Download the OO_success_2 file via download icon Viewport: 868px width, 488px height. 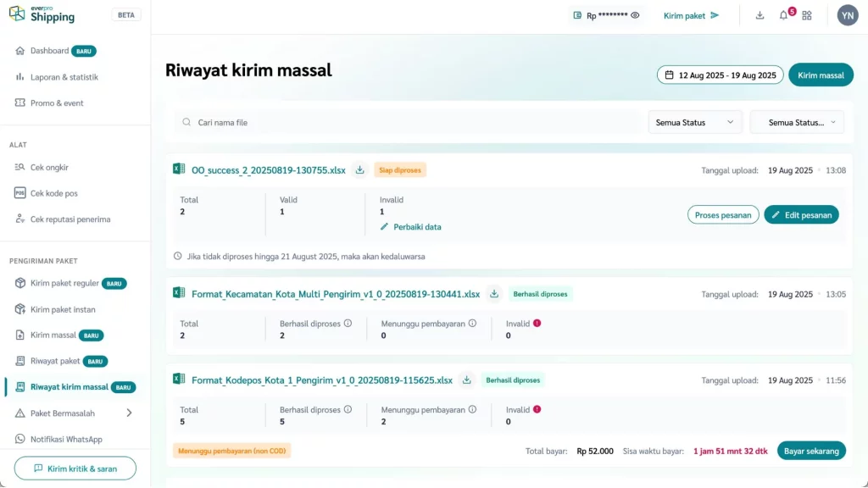pos(359,170)
